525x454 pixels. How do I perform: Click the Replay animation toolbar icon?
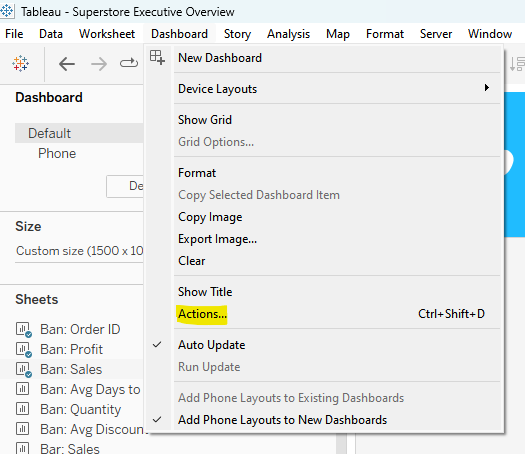(x=129, y=63)
